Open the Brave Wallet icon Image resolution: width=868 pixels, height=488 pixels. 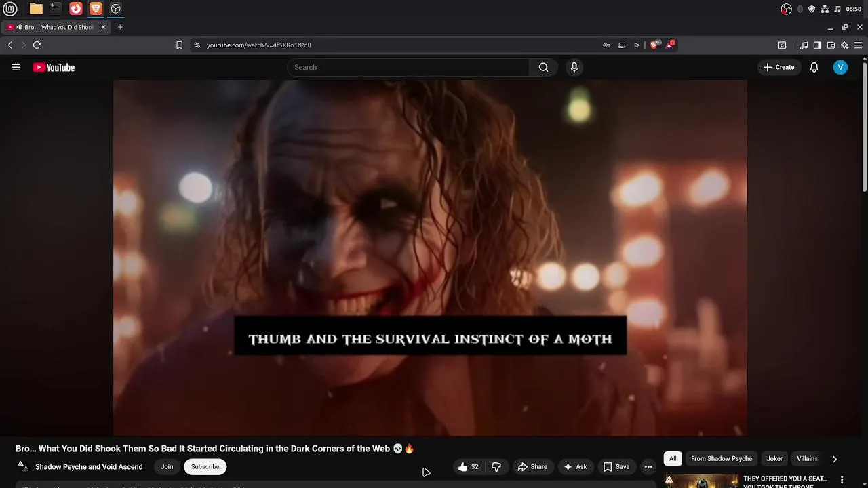[x=831, y=45]
